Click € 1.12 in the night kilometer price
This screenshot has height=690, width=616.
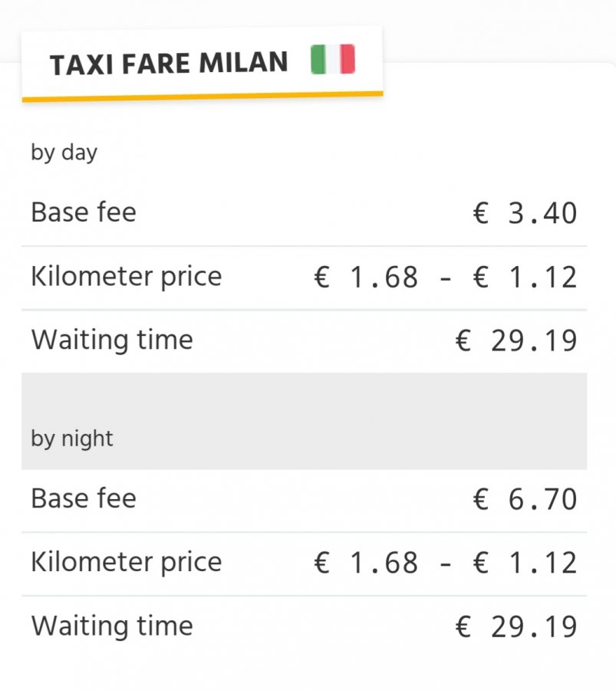[x=525, y=563]
